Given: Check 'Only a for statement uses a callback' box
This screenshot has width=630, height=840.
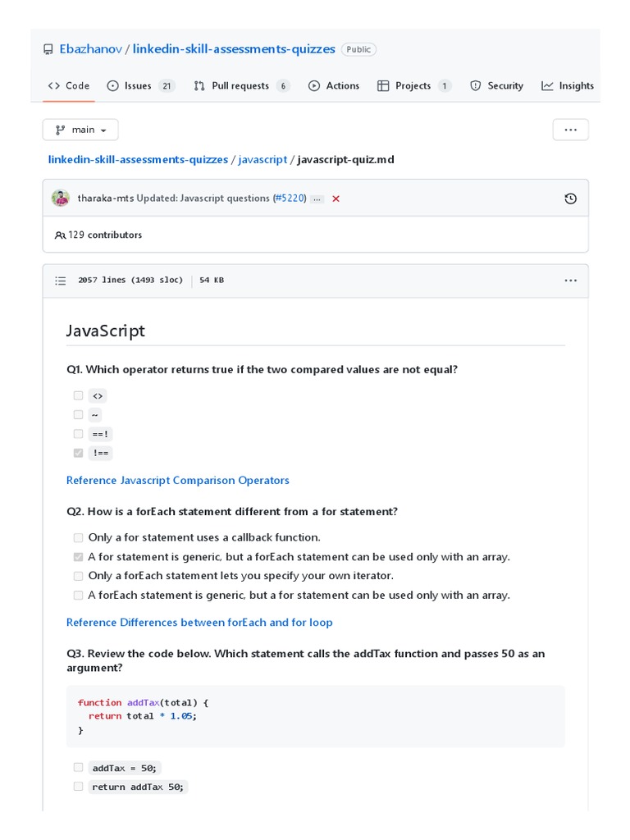Looking at the screenshot, I should click(78, 537).
